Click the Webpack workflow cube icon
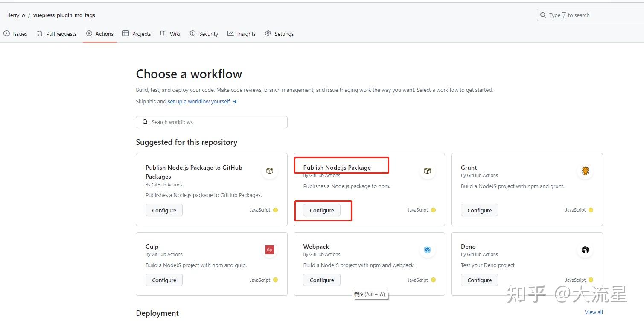The height and width of the screenshot is (321, 644). [x=427, y=250]
